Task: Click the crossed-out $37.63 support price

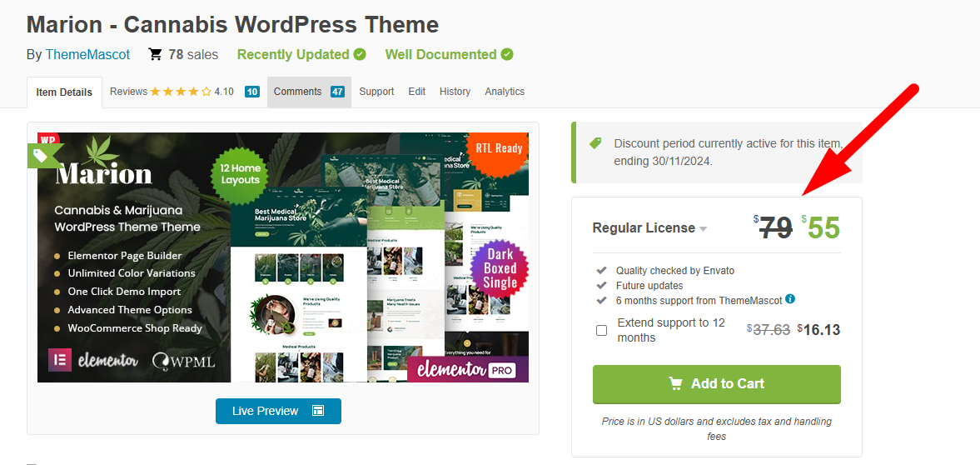Action: (769, 330)
